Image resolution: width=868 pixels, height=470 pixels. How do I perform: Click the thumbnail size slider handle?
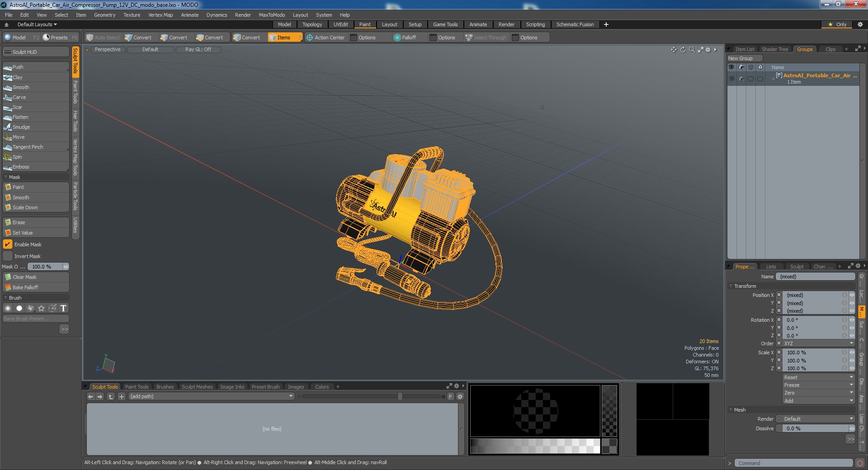click(400, 396)
